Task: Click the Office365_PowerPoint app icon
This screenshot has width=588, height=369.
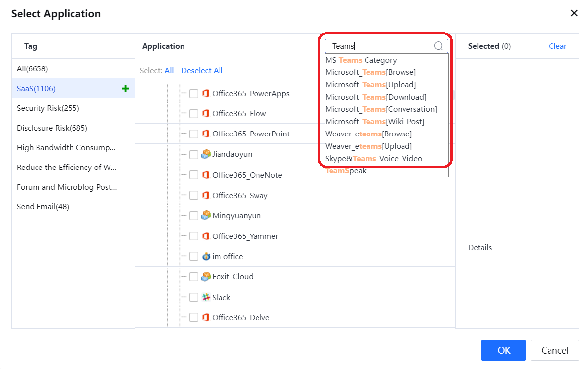Action: pos(206,134)
